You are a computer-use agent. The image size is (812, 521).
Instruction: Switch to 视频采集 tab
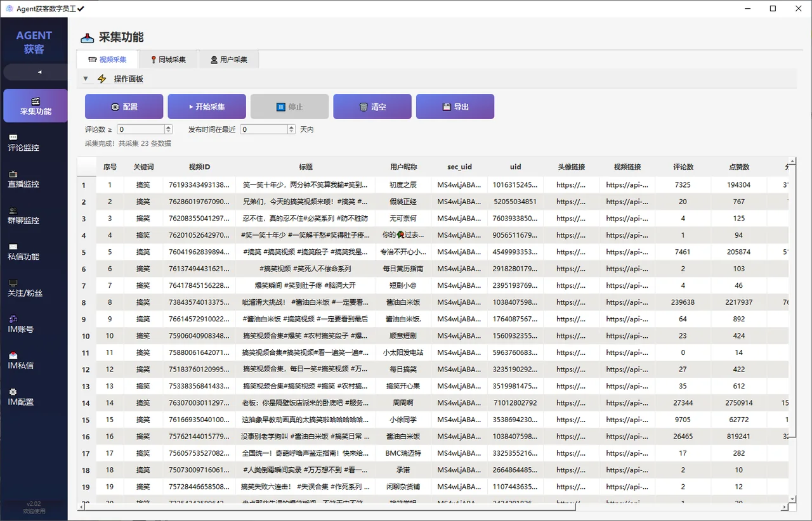pyautogui.click(x=107, y=60)
